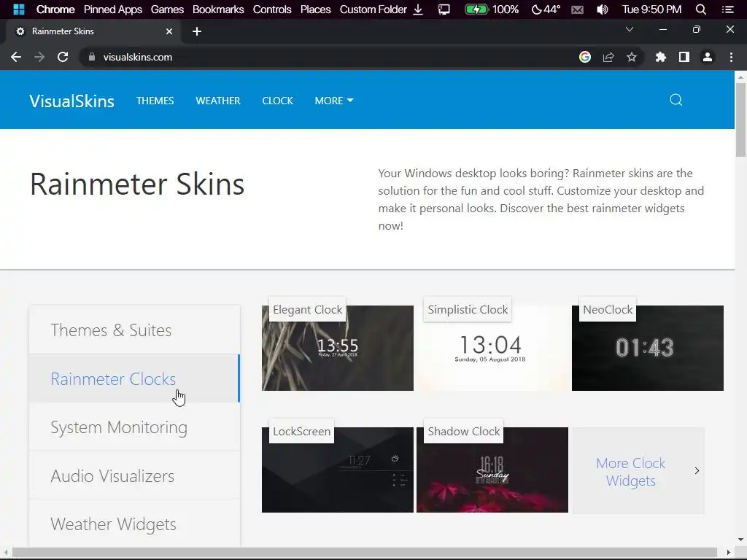Viewport: 747px width, 560px height.
Task: Open the Chrome menu in top bar
Action: (x=55, y=9)
